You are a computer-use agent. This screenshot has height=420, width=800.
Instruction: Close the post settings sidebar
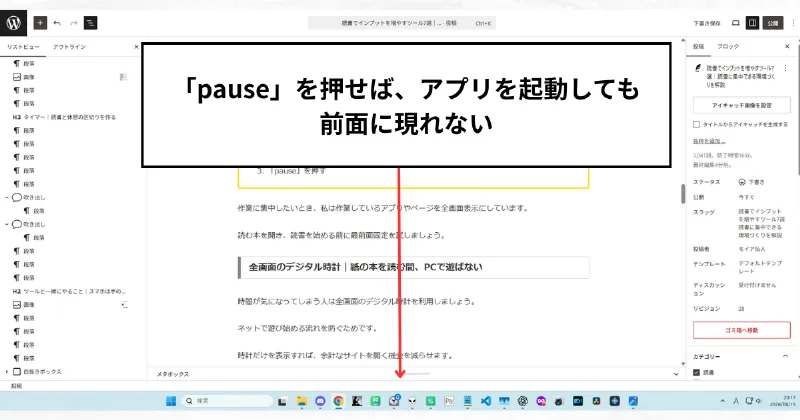787,46
